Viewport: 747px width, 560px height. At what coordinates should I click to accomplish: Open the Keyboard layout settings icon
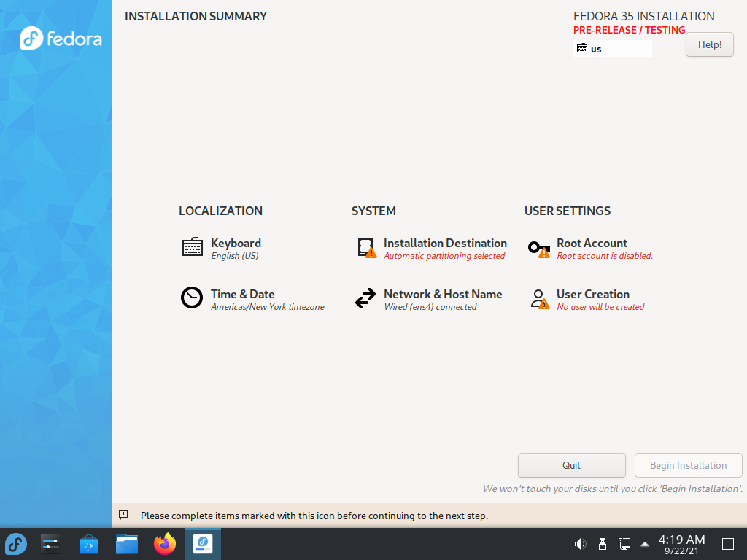193,247
